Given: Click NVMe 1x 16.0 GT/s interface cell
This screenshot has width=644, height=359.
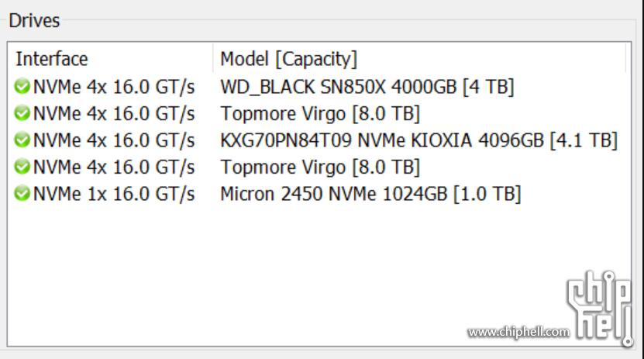Looking at the screenshot, I should [x=114, y=194].
